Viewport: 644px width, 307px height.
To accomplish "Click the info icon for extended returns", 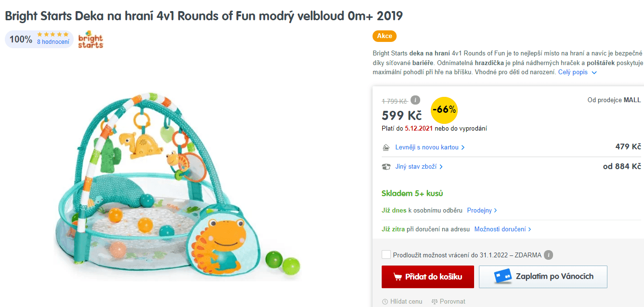I will [x=548, y=255].
